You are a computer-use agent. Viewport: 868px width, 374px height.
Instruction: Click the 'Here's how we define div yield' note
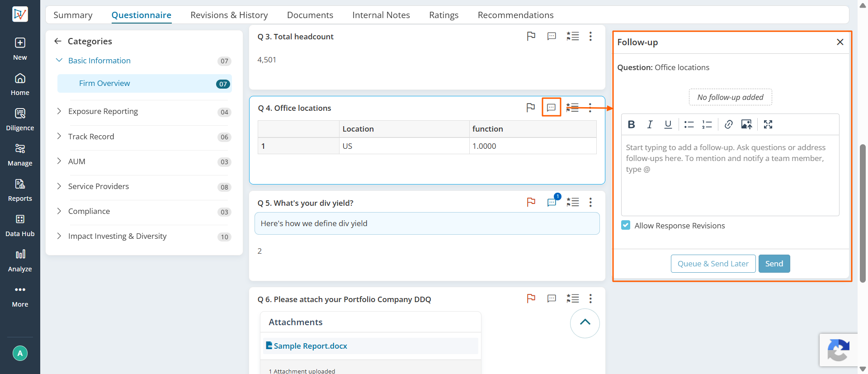click(x=427, y=223)
